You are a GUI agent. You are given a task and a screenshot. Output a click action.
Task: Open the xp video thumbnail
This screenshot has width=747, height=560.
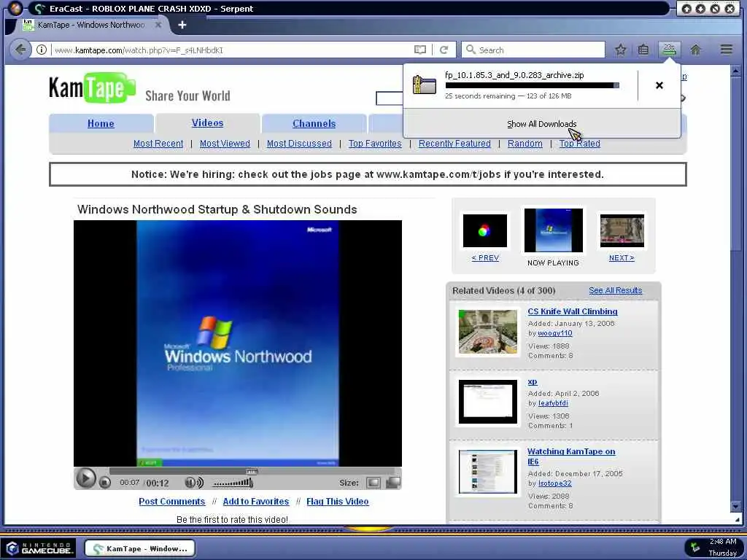tap(488, 402)
